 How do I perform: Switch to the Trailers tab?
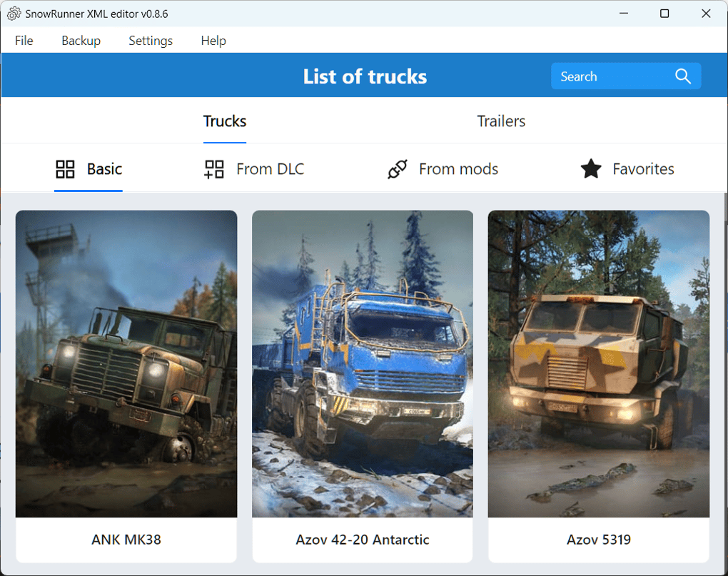(x=501, y=121)
